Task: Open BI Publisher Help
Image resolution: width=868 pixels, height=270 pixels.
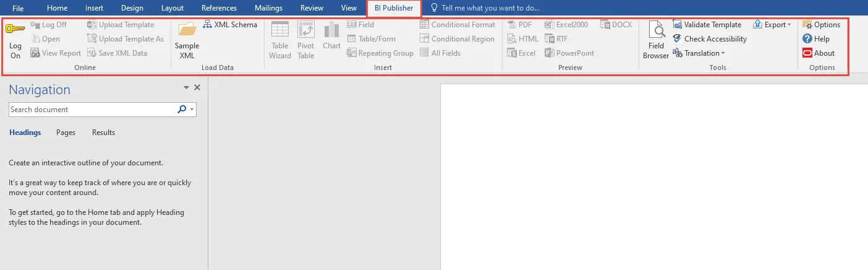Action: pos(816,39)
